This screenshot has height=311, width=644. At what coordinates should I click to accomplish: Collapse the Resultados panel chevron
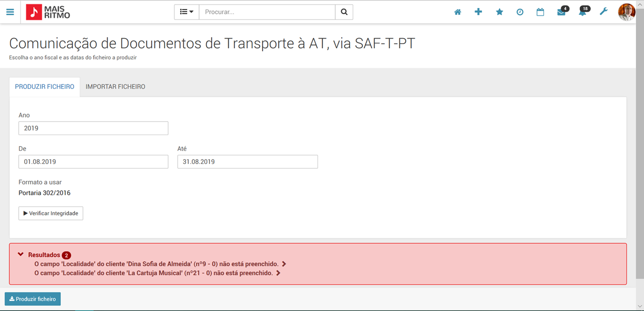pos(21,255)
